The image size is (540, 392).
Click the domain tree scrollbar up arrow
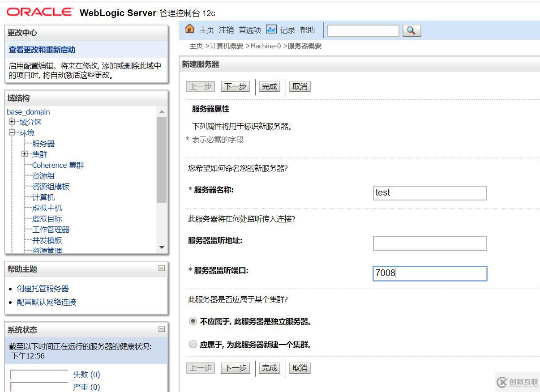click(x=162, y=111)
